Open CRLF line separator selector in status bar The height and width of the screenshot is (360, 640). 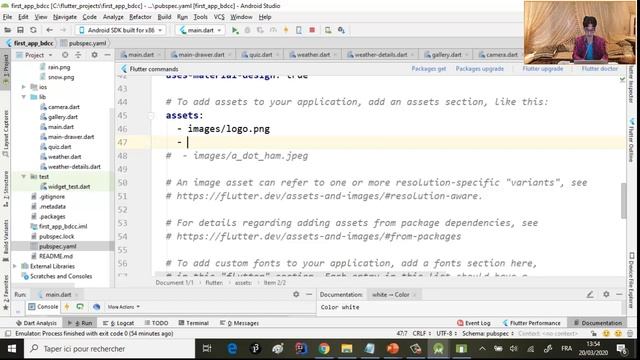[421, 333]
